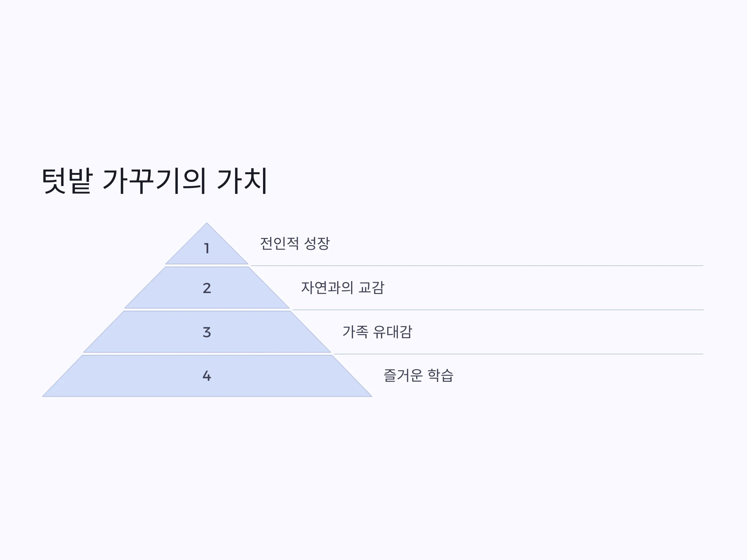
Task: Click the word 가족 beside tier 3
Action: 355,332
